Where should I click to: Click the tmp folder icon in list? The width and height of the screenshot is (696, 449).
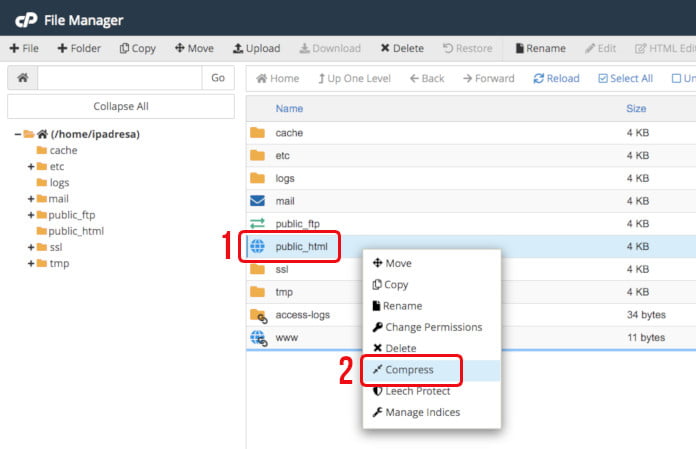[x=257, y=292]
